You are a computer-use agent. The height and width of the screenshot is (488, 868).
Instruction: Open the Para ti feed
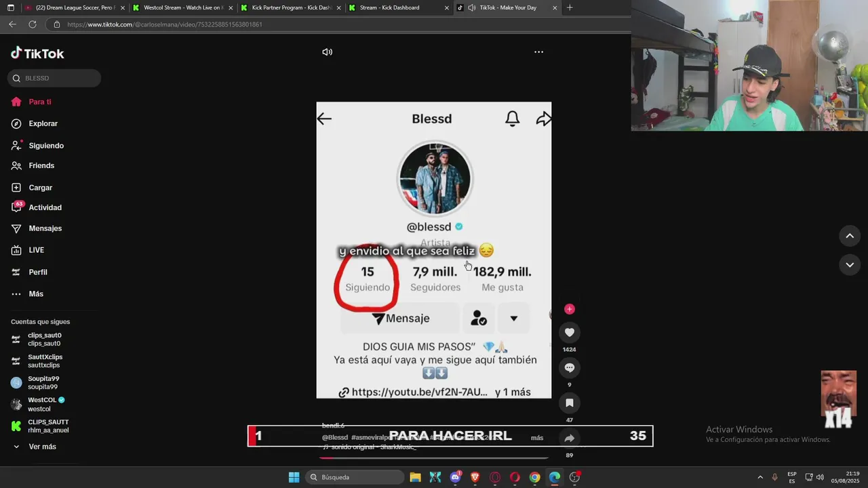click(31, 102)
